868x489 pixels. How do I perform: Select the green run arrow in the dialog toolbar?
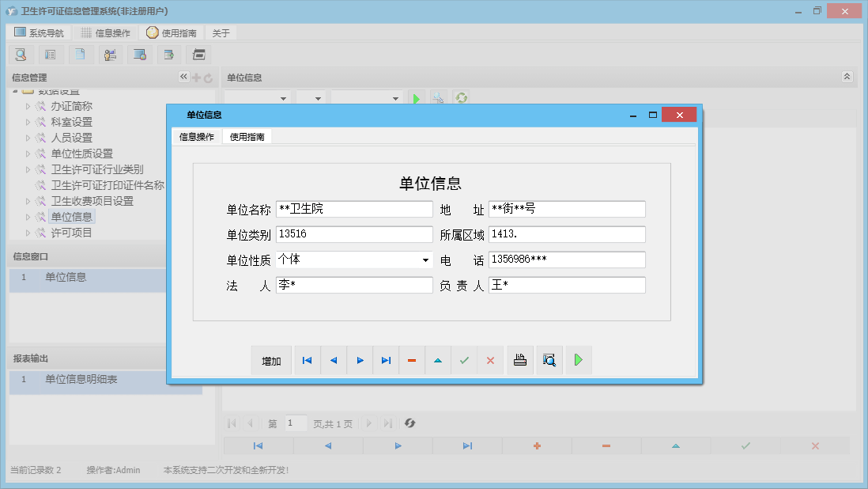point(578,360)
